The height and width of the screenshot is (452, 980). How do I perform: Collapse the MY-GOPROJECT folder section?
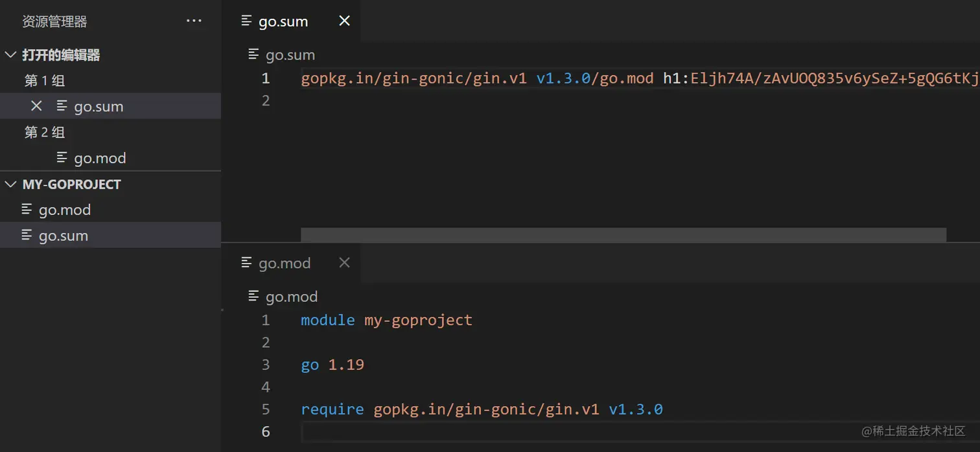10,185
